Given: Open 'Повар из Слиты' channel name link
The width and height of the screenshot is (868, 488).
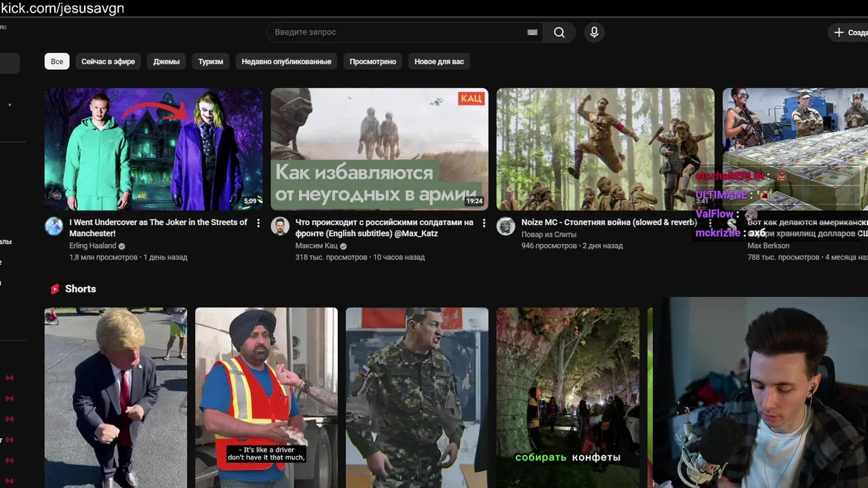Looking at the screenshot, I should pos(549,235).
